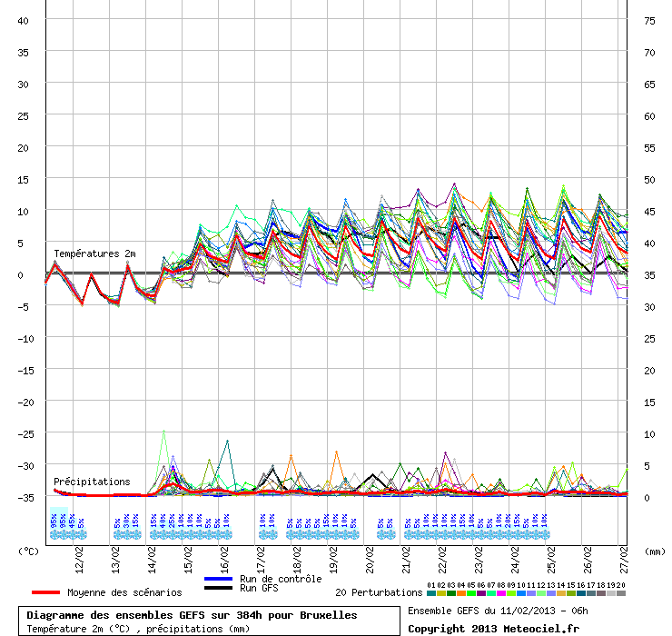Click the 16/02 date axis label
Image resolution: width=672 pixels, height=636 pixels.
coord(224,560)
